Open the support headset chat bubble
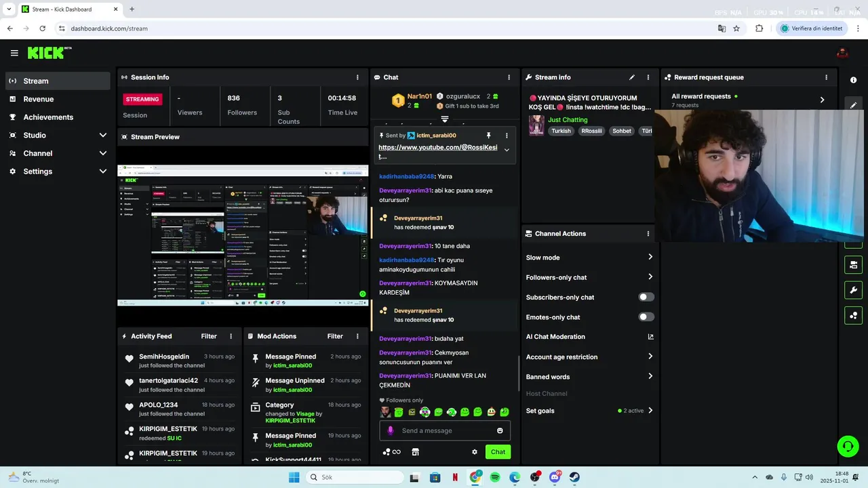 click(x=848, y=446)
